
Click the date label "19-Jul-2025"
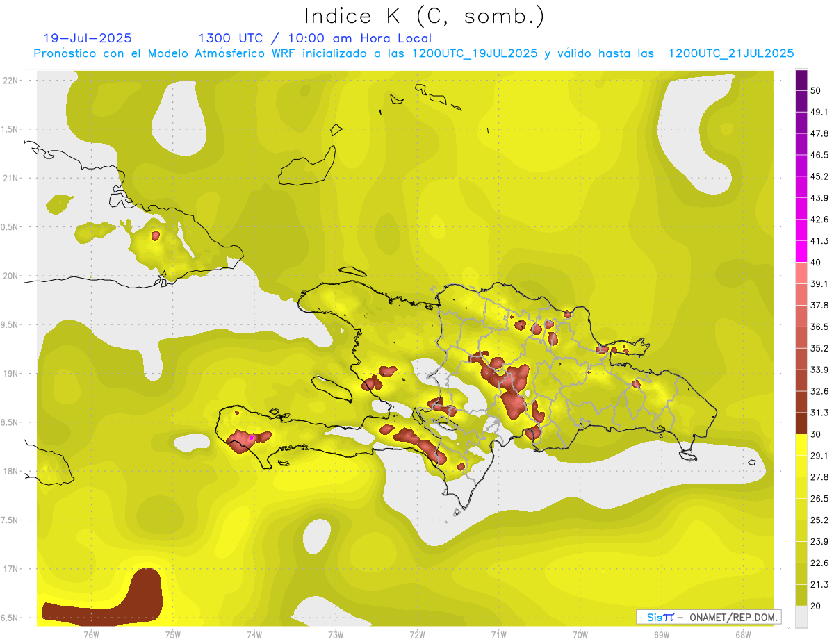88,38
